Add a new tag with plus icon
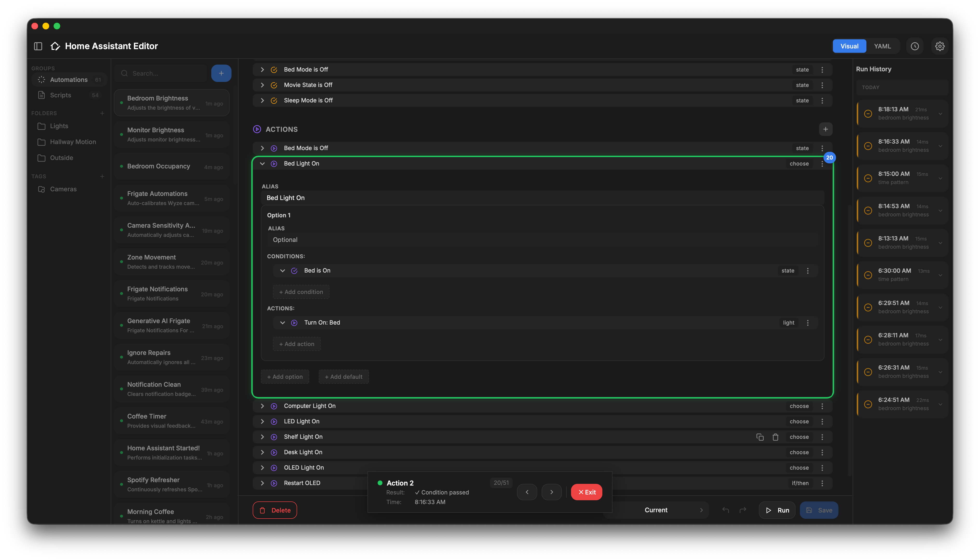980x560 pixels. (102, 176)
